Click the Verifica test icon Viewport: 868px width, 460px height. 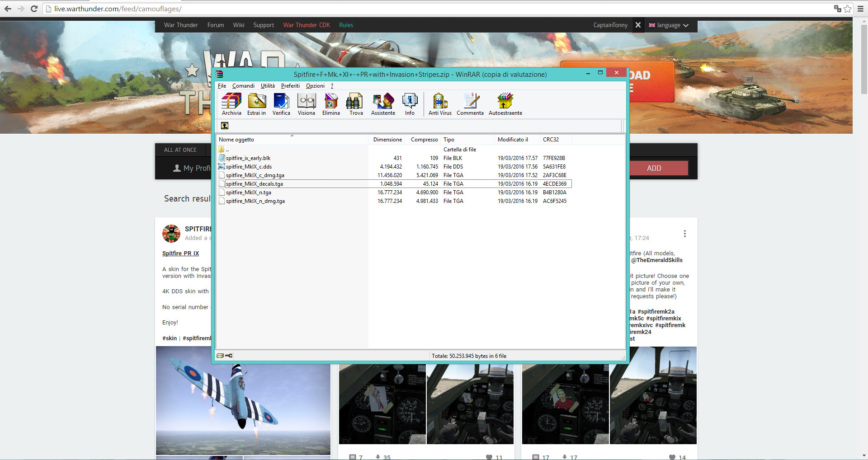[x=281, y=104]
